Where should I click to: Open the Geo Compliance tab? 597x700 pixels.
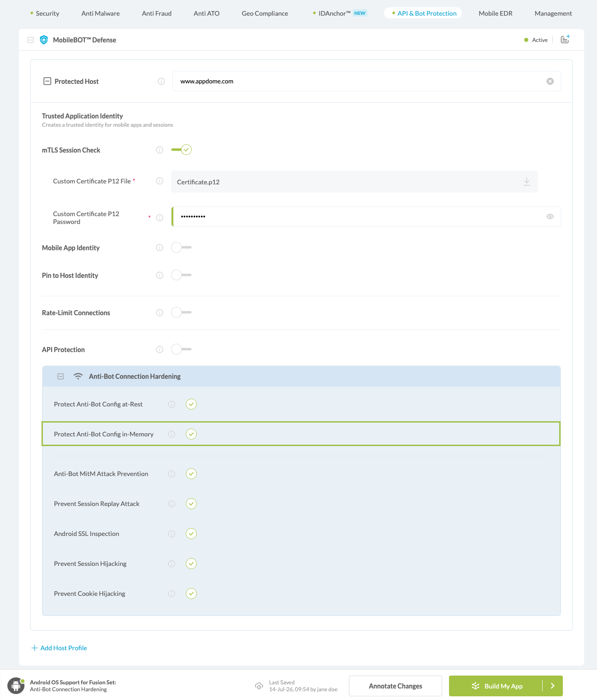point(265,13)
